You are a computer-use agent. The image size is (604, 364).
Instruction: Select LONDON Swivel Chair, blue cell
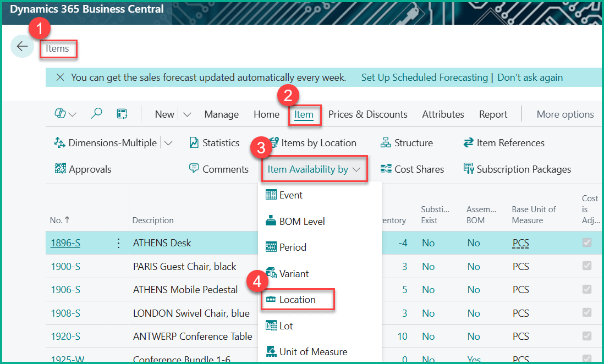191,313
